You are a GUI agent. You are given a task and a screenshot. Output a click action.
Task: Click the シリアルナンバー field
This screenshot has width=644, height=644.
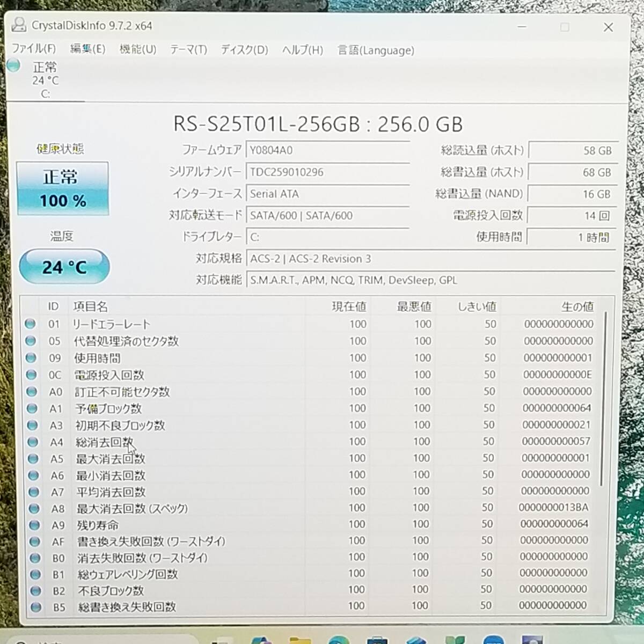(x=327, y=172)
